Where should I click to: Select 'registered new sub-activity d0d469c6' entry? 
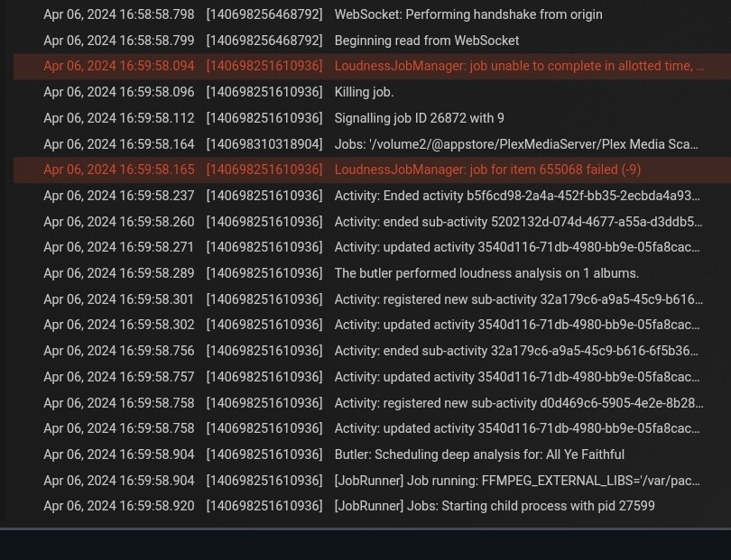click(x=518, y=403)
